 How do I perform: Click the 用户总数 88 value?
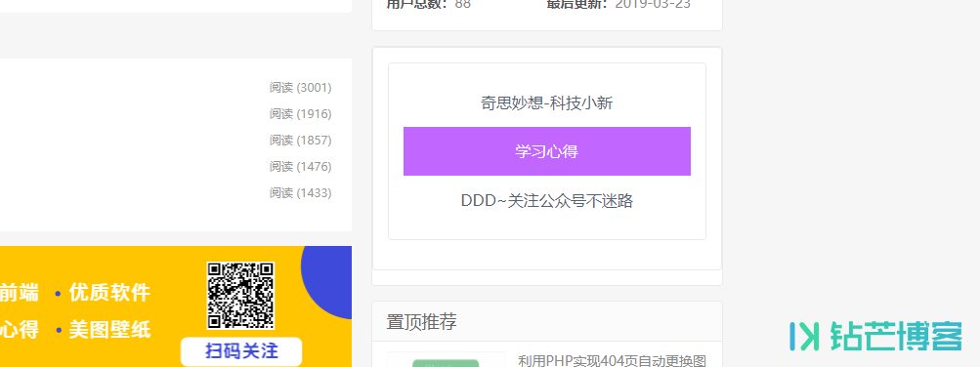point(463,4)
